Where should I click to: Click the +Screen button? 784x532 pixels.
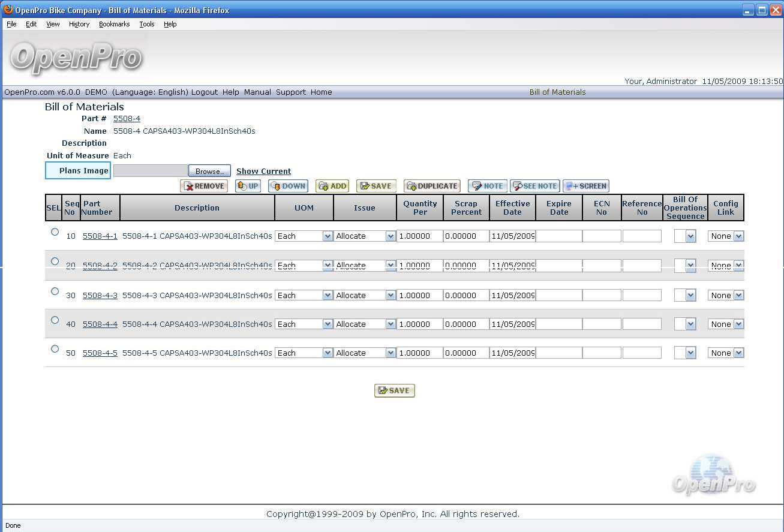pos(586,186)
